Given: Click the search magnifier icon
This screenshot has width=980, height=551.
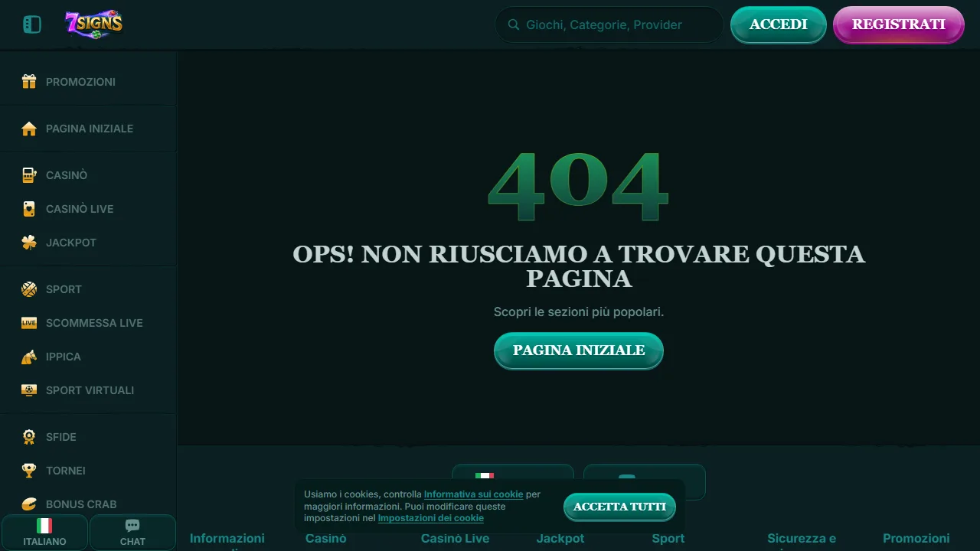Looking at the screenshot, I should tap(514, 24).
